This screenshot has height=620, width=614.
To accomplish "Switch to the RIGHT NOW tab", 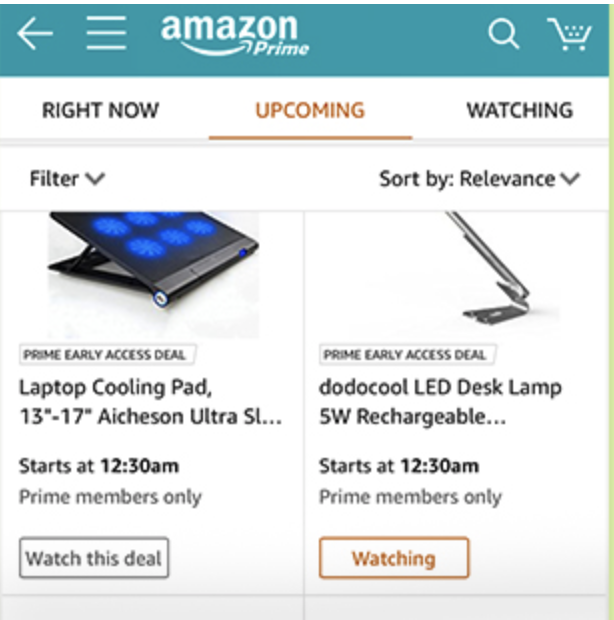I will 100,110.
